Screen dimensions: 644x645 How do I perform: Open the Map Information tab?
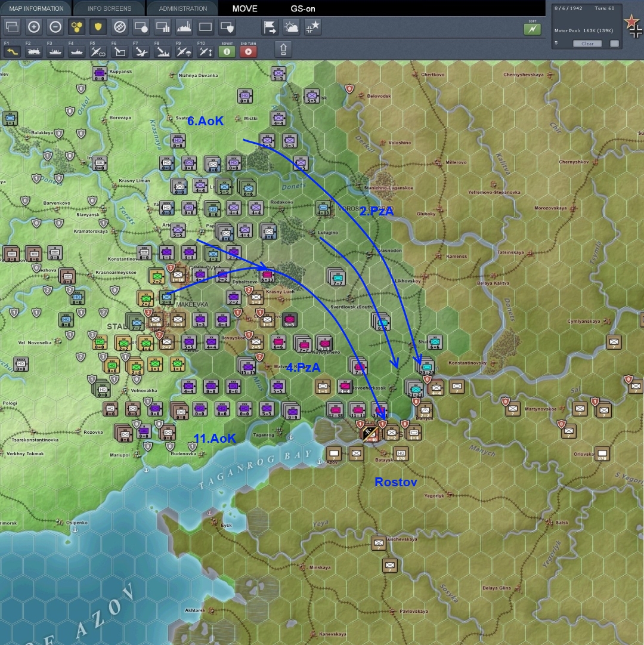point(36,8)
